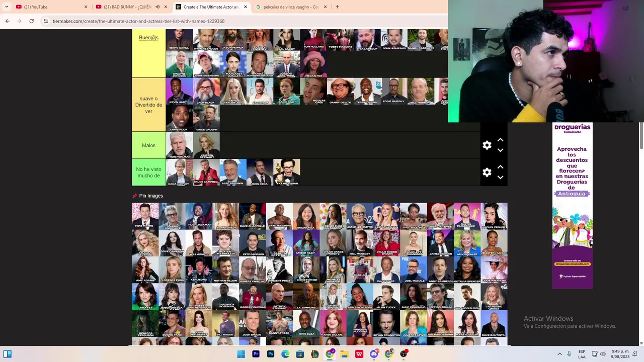The width and height of the screenshot is (644, 362).
Task: Move No he visto mucho de row down
Action: coord(500,177)
